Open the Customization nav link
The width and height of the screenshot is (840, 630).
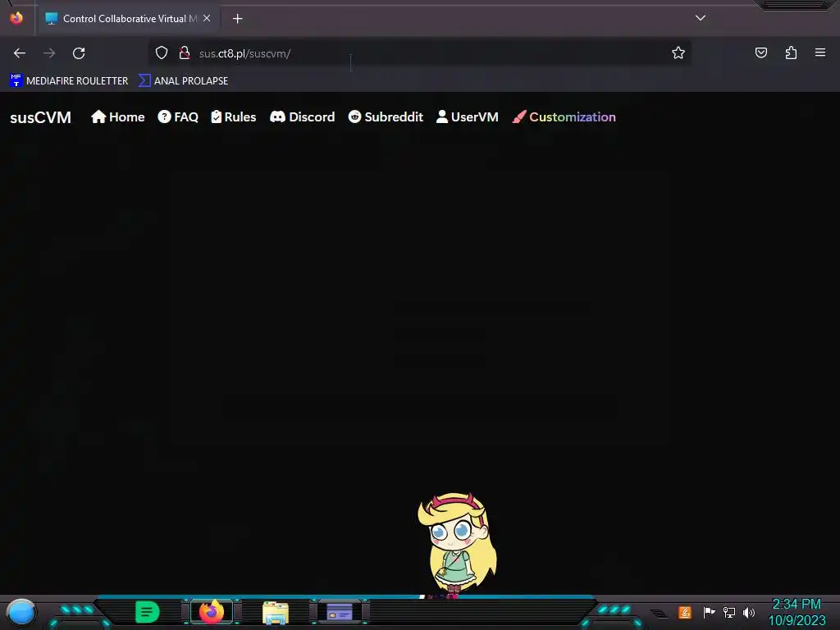tap(564, 116)
